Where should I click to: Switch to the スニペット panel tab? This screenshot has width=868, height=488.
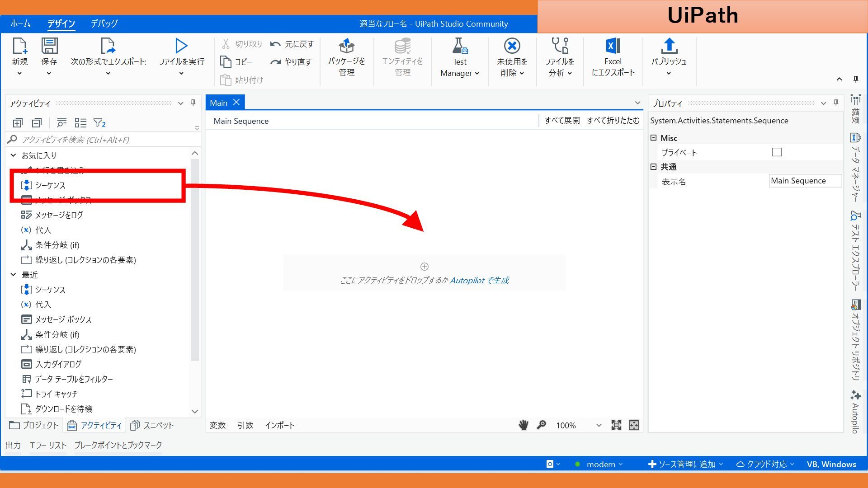[x=152, y=425]
